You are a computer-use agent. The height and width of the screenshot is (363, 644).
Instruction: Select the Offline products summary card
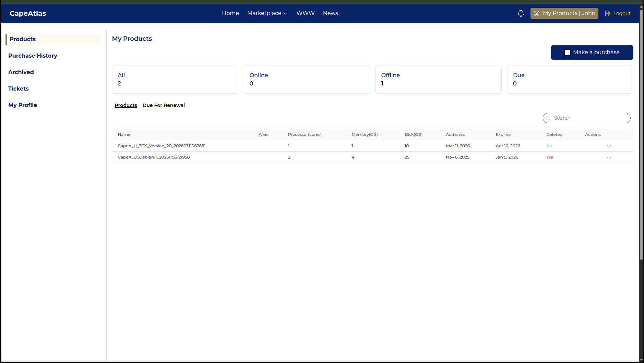pos(438,80)
